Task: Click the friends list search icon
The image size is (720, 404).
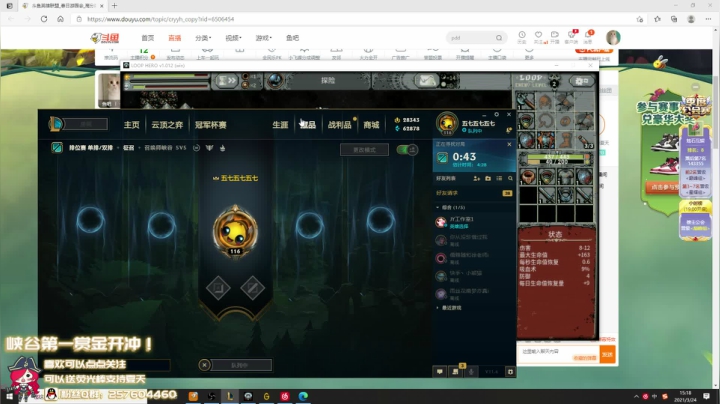Action: pos(510,178)
